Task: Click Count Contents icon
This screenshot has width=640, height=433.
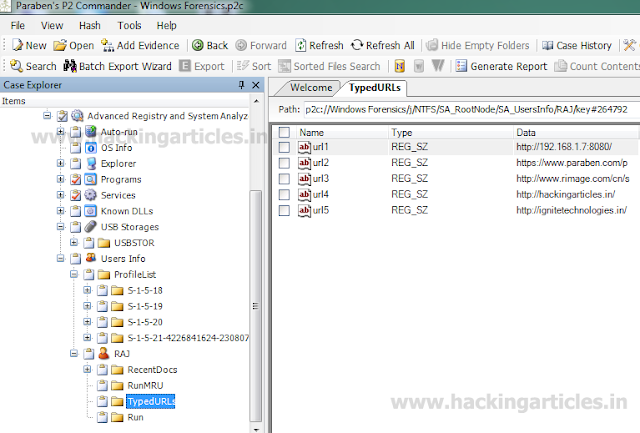Action: coord(560,66)
